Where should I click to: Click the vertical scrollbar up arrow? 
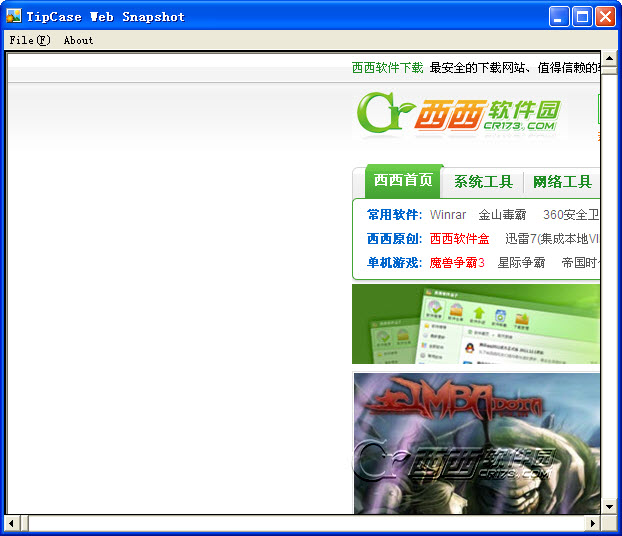609,58
